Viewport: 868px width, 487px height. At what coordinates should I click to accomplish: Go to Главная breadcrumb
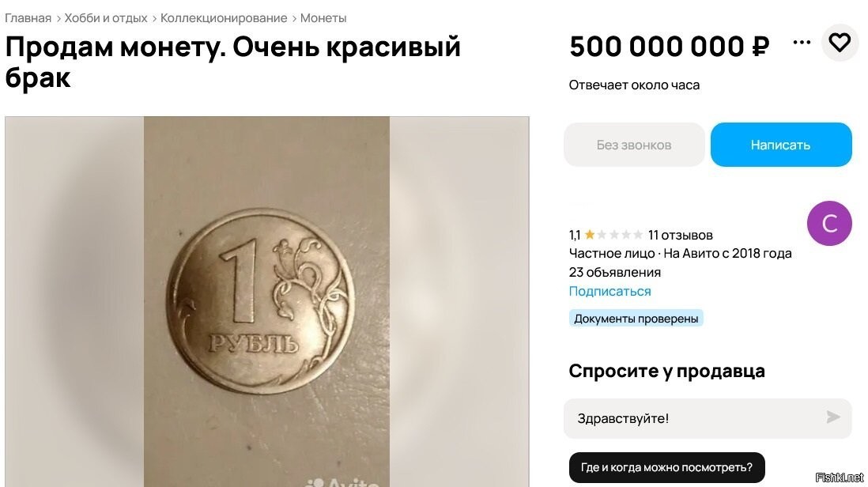point(28,18)
